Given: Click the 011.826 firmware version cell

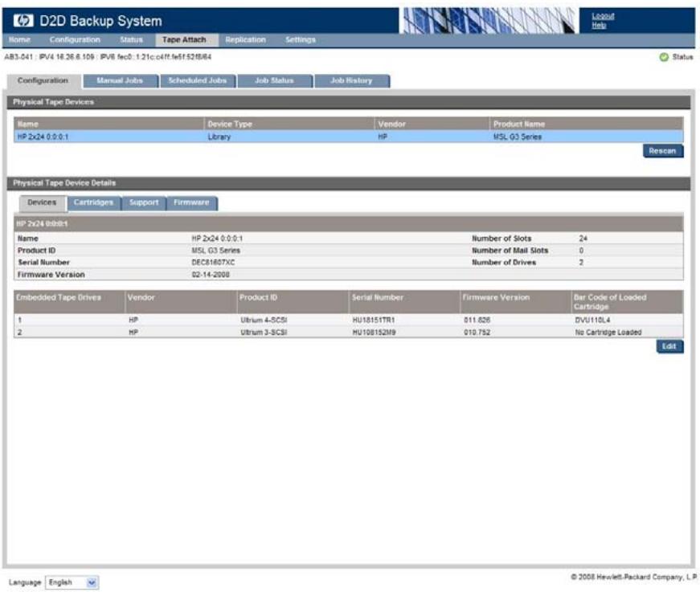Looking at the screenshot, I should tap(477, 320).
